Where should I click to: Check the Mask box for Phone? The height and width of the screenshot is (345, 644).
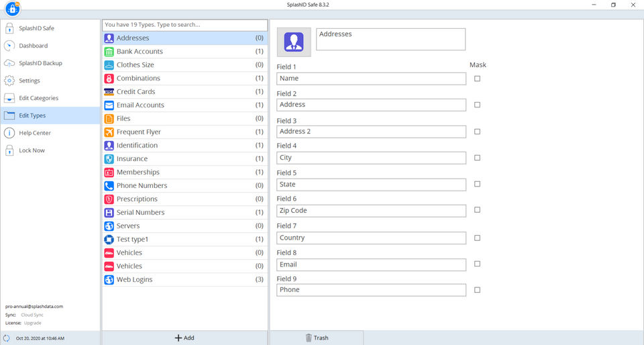tap(477, 290)
